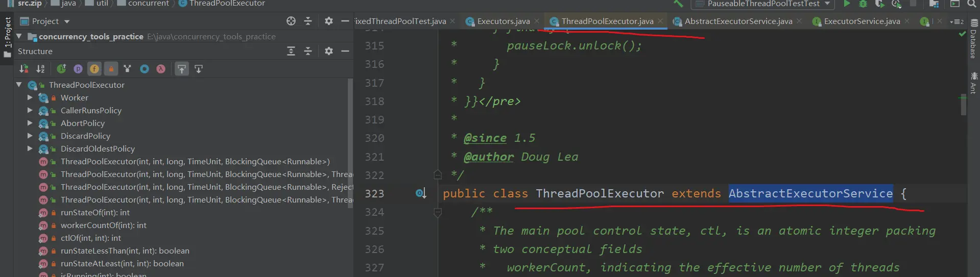Select ctlOf(int, int): int in Structure
The image size is (980, 277).
point(91,238)
